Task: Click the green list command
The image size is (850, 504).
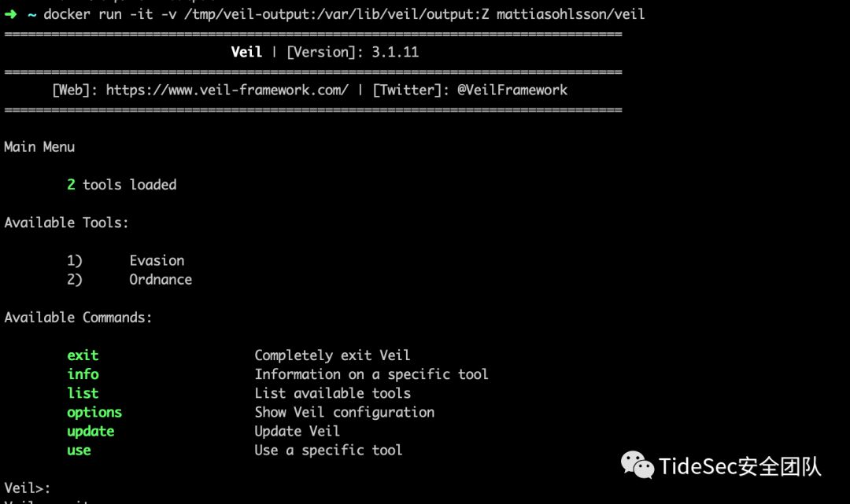Action: pos(83,393)
